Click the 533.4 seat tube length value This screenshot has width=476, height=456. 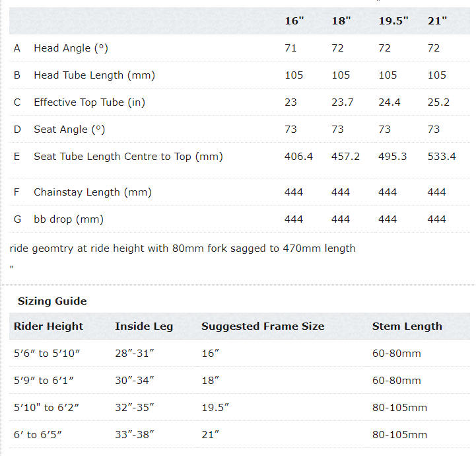(x=442, y=157)
